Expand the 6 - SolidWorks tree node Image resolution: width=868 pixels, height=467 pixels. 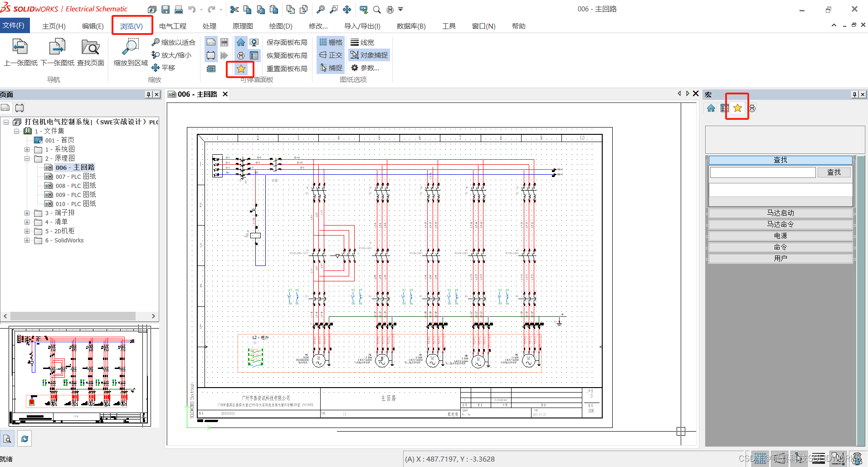(27, 240)
